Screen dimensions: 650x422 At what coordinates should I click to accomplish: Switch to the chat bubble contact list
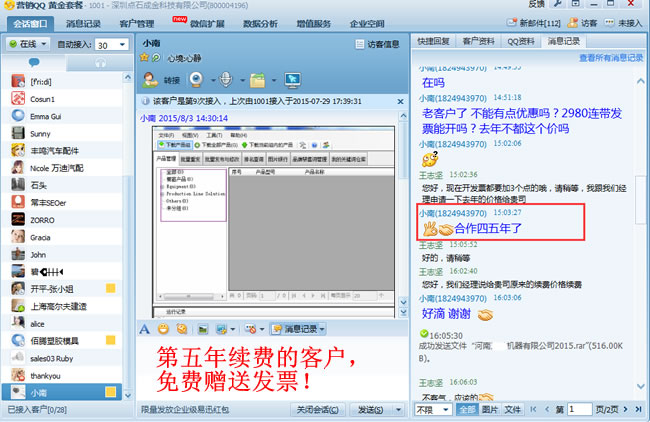click(34, 63)
